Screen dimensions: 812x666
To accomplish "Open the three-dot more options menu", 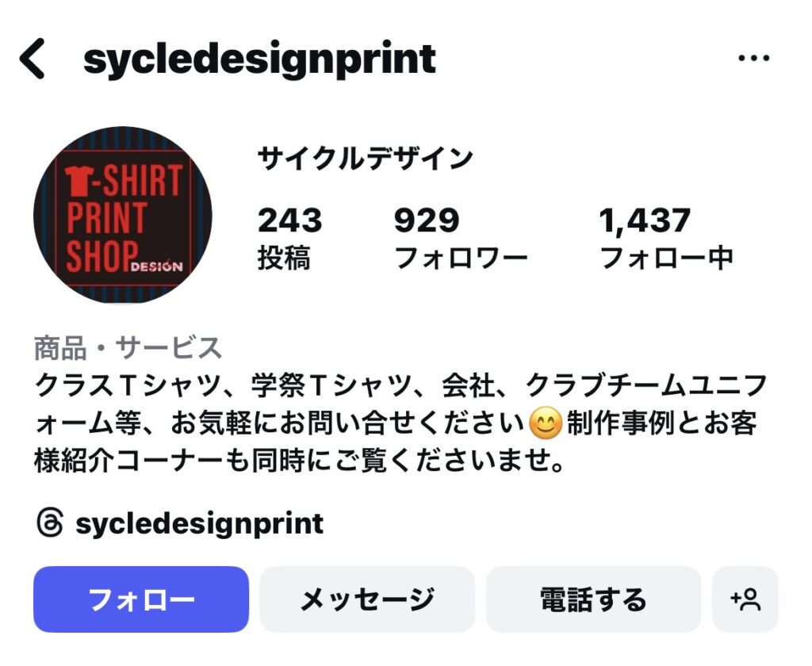I will (753, 58).
